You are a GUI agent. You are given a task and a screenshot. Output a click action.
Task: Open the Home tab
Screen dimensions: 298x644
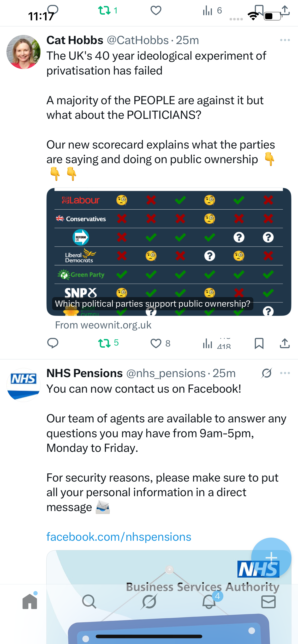click(x=30, y=602)
